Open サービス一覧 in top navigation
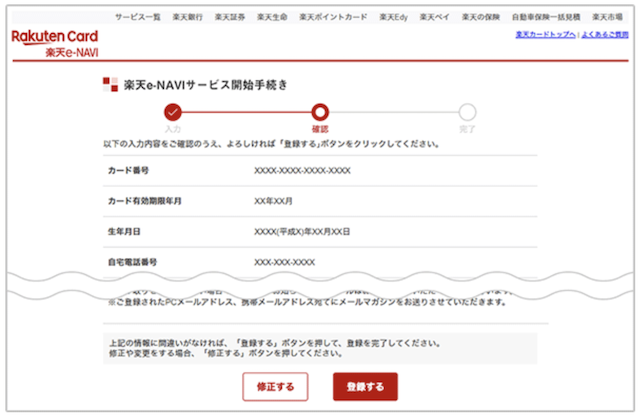 click(x=138, y=17)
